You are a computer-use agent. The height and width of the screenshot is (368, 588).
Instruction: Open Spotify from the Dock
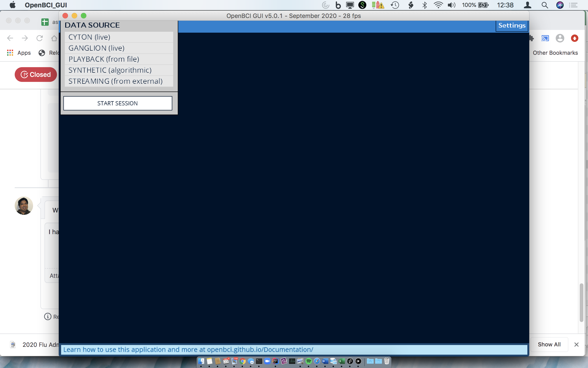pyautogui.click(x=308, y=361)
